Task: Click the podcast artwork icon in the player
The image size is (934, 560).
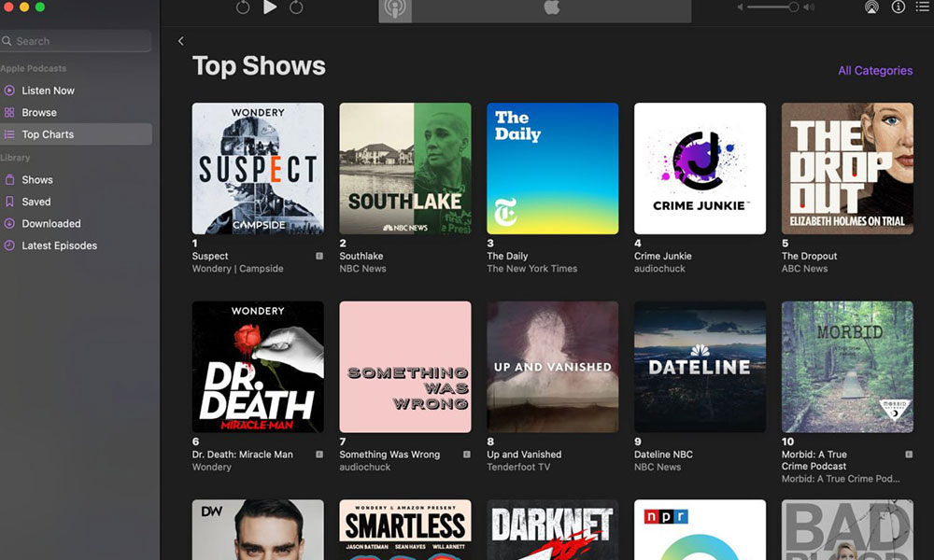Action: click(x=395, y=9)
